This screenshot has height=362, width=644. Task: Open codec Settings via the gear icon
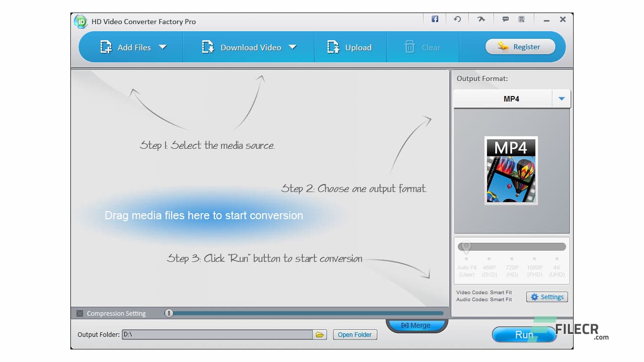click(547, 297)
